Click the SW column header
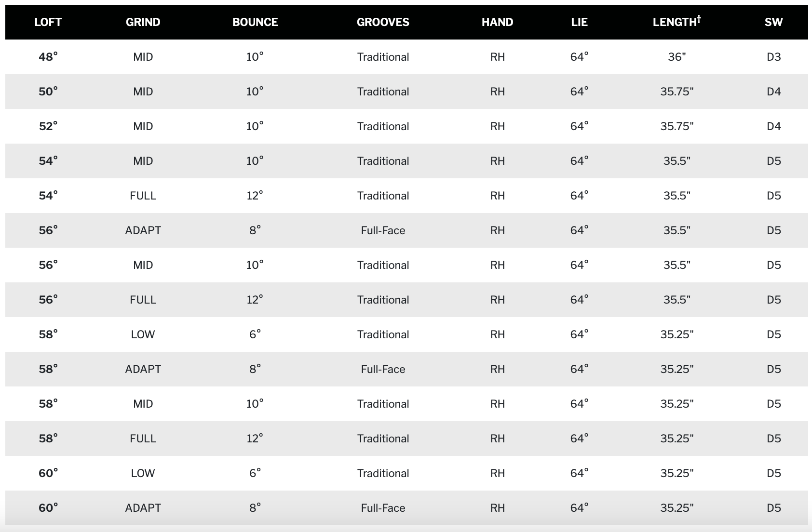Screen dimensions: 812x532 click(x=773, y=22)
